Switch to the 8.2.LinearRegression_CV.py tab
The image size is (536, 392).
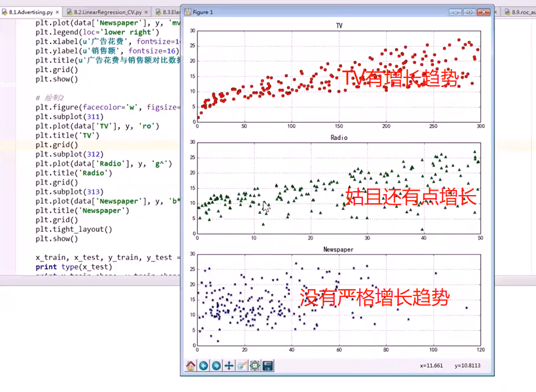click(108, 12)
